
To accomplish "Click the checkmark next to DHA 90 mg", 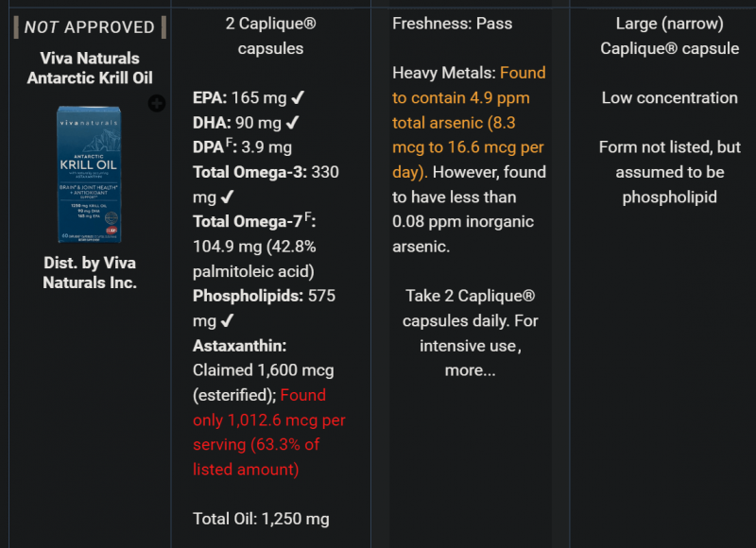I will [x=293, y=122].
